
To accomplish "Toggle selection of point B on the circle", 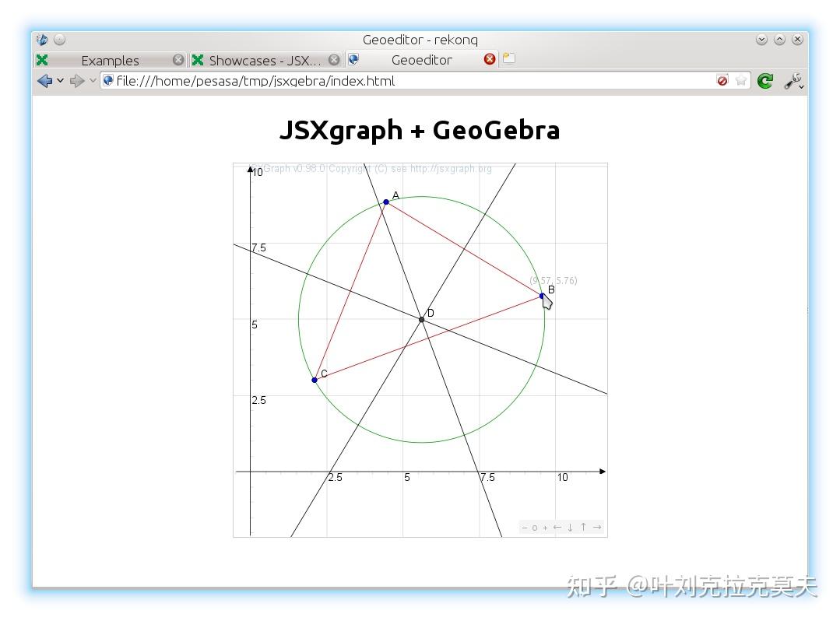I will click(542, 296).
